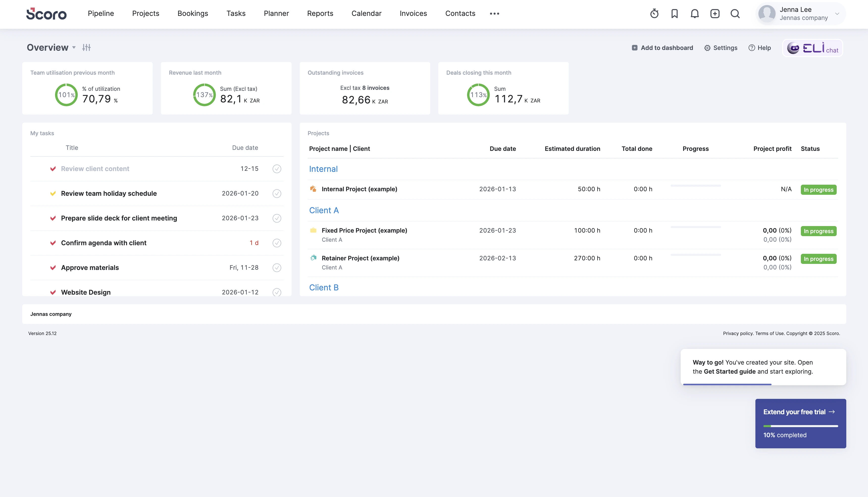868x497 pixels.
Task: Open the bookmarks icon in header
Action: [x=674, y=14]
